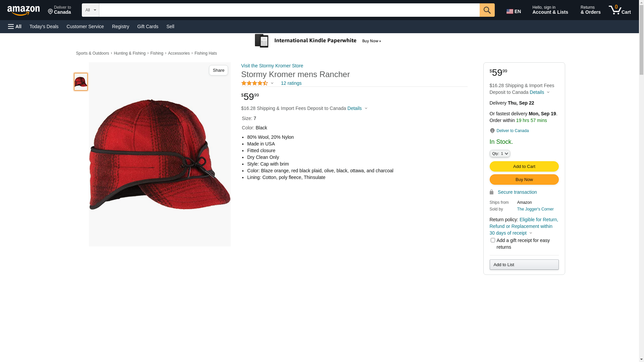The width and height of the screenshot is (644, 362).
Task: Click the Buy Now button
Action: click(x=524, y=180)
